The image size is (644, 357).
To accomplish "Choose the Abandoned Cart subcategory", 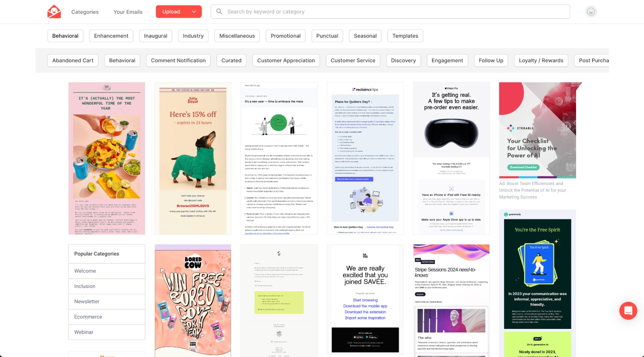I will 73,60.
